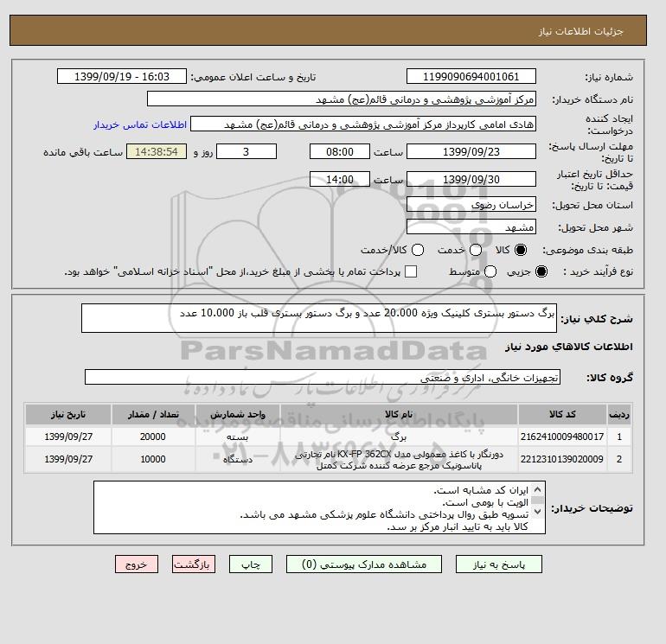
Task: Click the note about تسویه طبق روال پرداختی
Action: 384,515
